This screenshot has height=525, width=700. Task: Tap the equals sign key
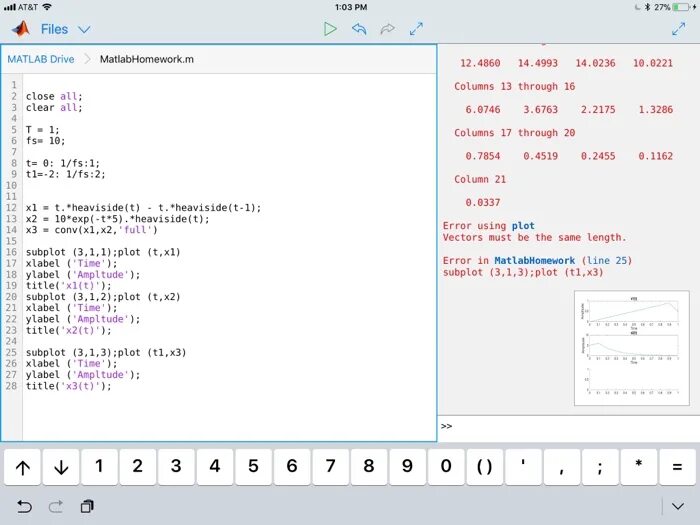pos(677,467)
